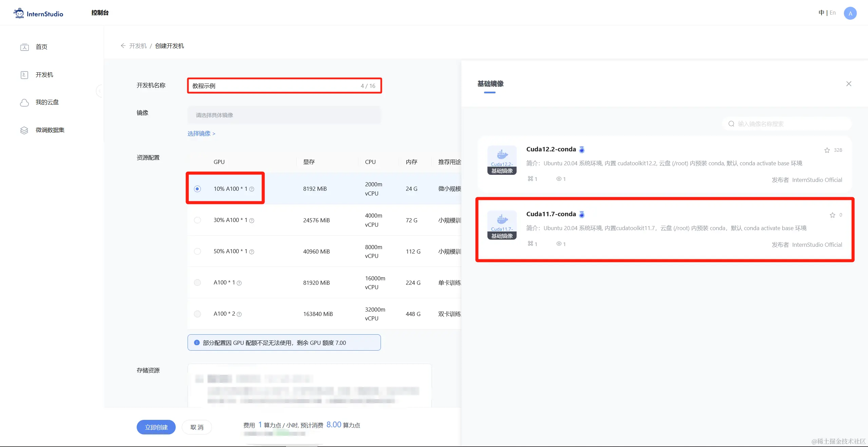Star the Cuda12.2-conda image
The width and height of the screenshot is (868, 447).
point(827,150)
